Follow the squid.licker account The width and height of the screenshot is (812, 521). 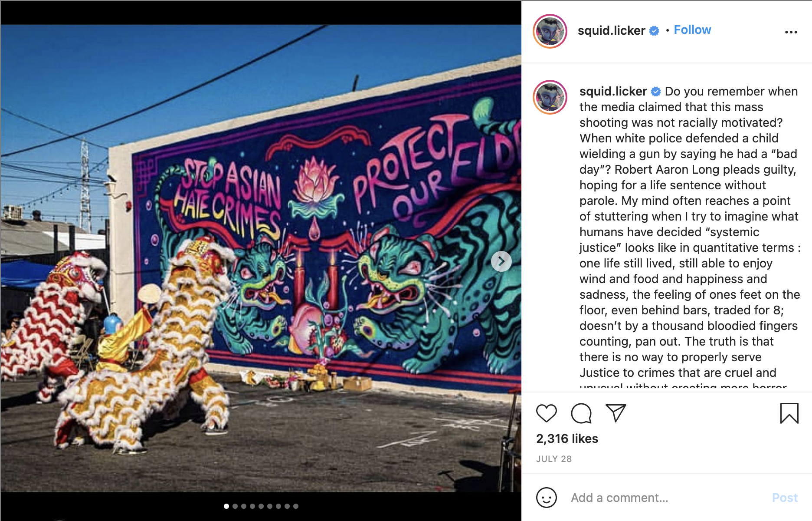692,30
